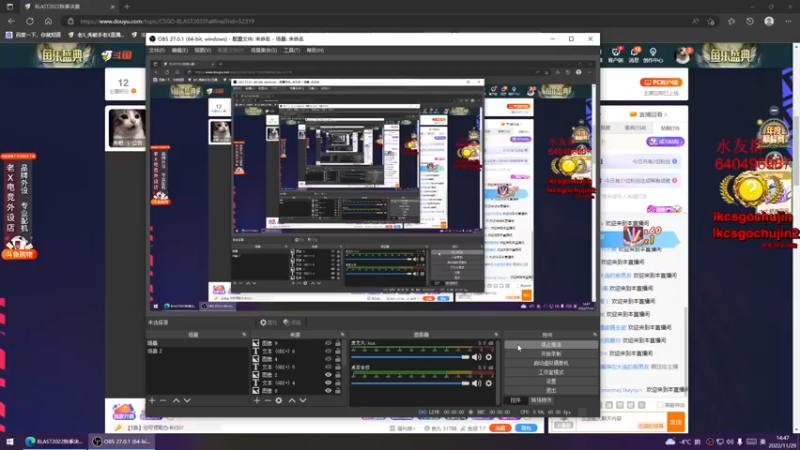Toggle the lock for 文本 (GDI+) 5 source
800x450 pixels.
click(x=338, y=367)
